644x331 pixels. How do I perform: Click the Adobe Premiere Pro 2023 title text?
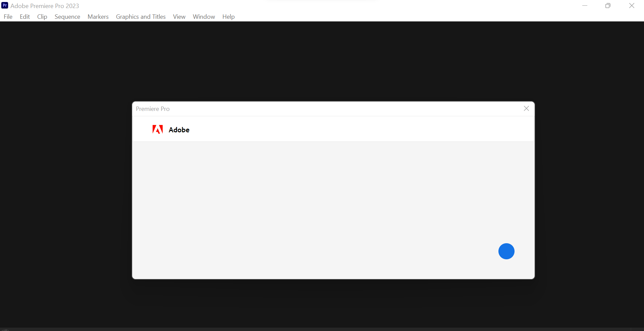45,5
